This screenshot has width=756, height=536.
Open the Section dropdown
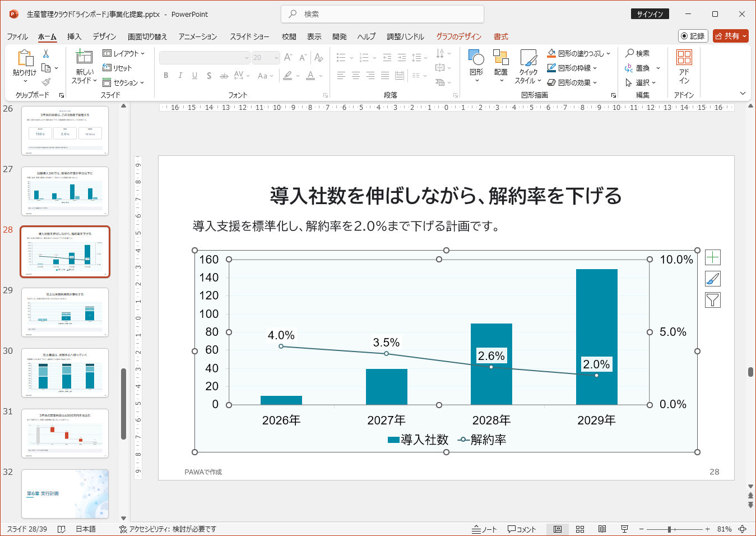coord(123,82)
